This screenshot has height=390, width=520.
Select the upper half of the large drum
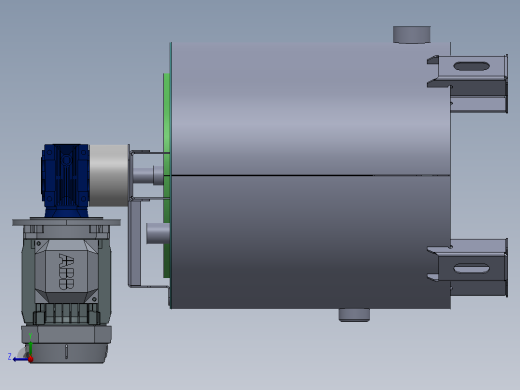[x=310, y=108]
